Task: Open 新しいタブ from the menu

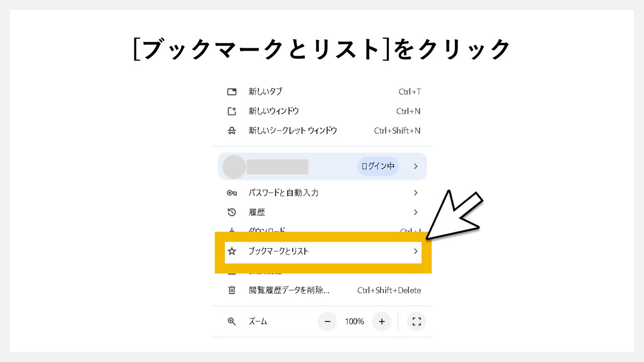Action: click(x=267, y=92)
